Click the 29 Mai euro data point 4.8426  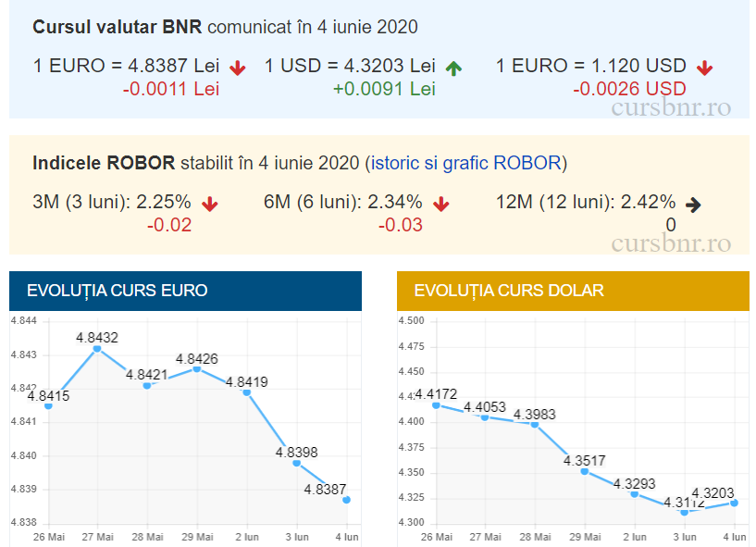point(196,368)
